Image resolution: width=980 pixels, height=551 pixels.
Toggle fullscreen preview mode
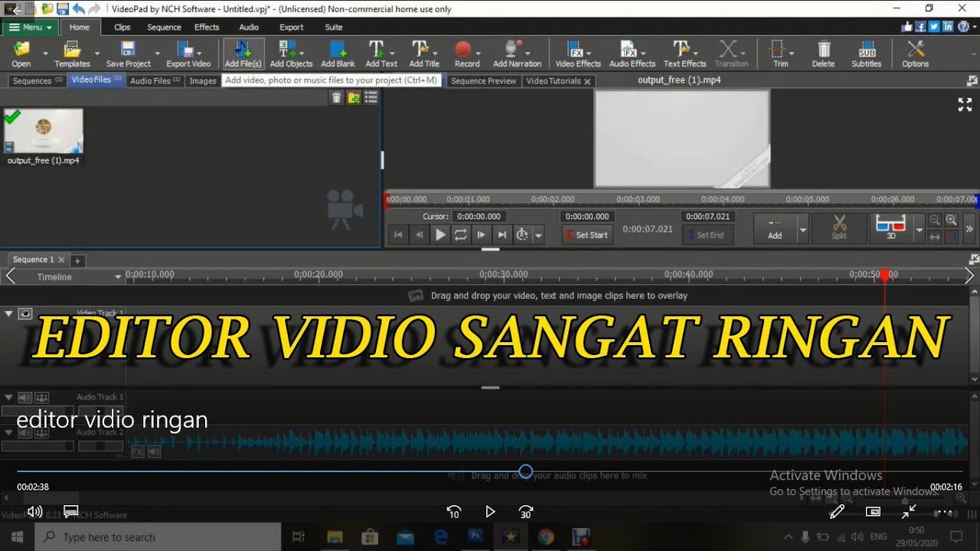pyautogui.click(x=965, y=105)
